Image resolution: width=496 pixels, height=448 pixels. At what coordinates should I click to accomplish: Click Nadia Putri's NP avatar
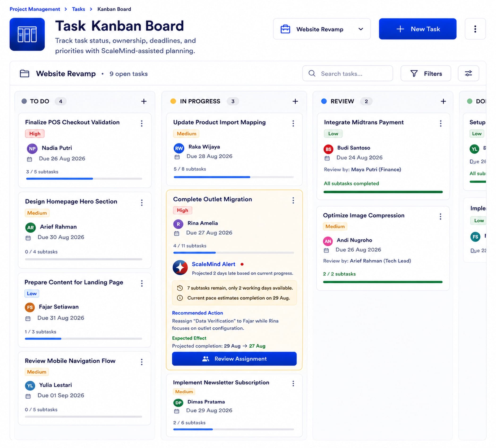[32, 149]
